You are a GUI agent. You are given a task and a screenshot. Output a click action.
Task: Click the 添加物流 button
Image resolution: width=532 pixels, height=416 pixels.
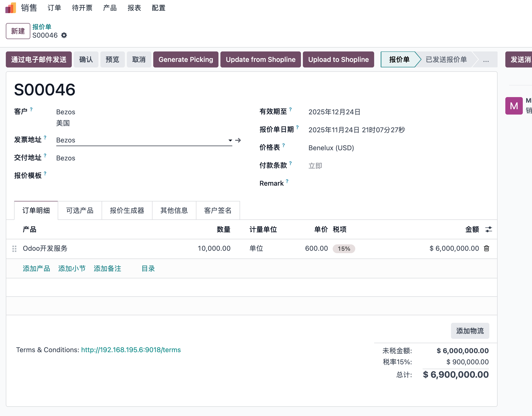point(470,331)
